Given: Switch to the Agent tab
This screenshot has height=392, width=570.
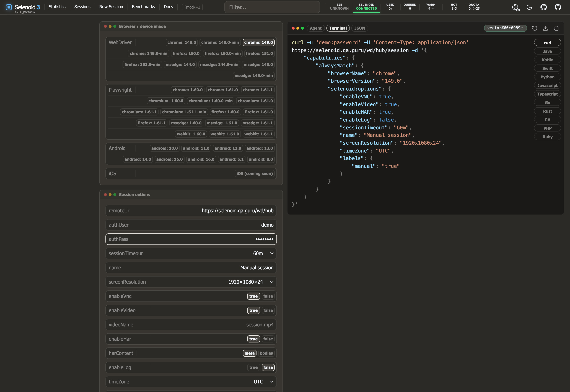Looking at the screenshot, I should pyautogui.click(x=315, y=28).
